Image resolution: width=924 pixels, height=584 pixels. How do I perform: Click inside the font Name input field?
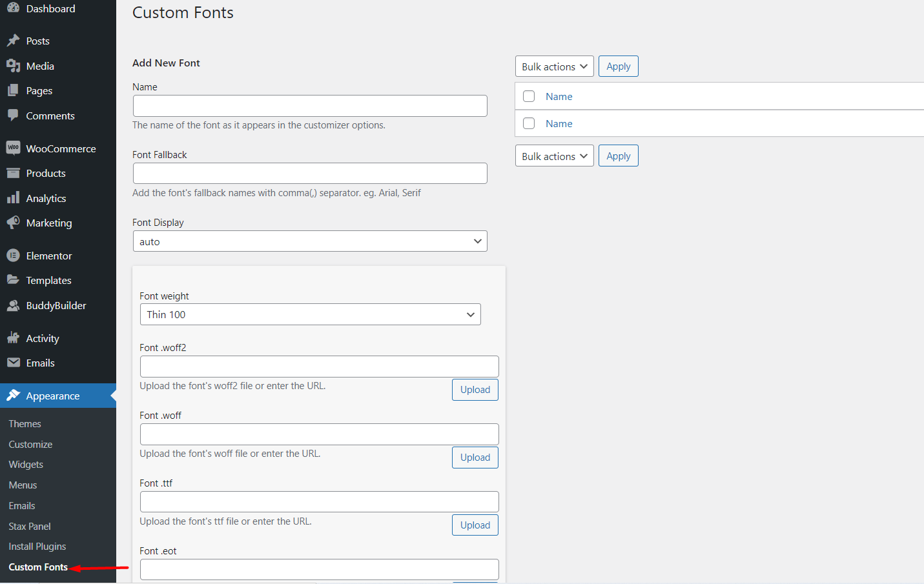point(310,105)
